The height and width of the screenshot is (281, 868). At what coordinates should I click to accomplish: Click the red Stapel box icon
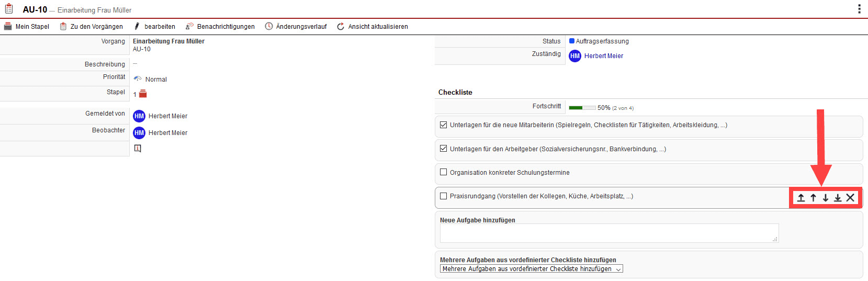tap(143, 94)
